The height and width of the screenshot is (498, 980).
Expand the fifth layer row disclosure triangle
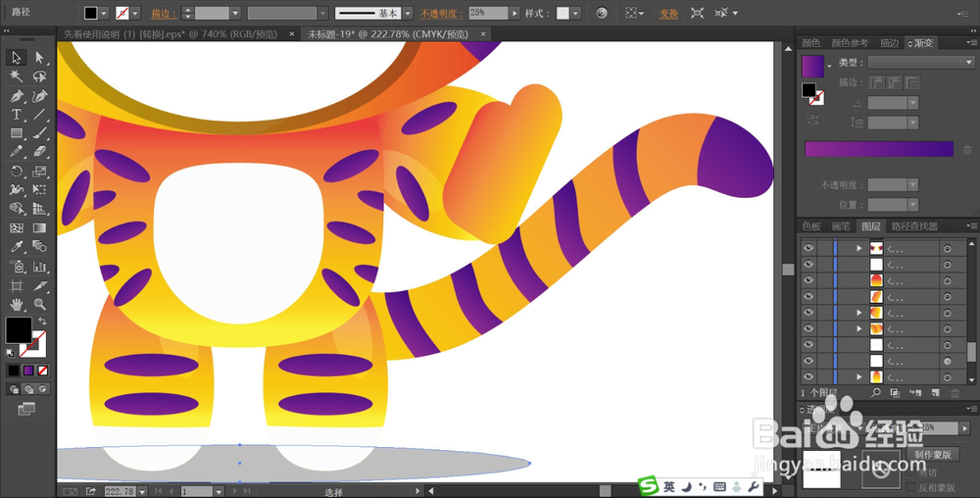[859, 313]
